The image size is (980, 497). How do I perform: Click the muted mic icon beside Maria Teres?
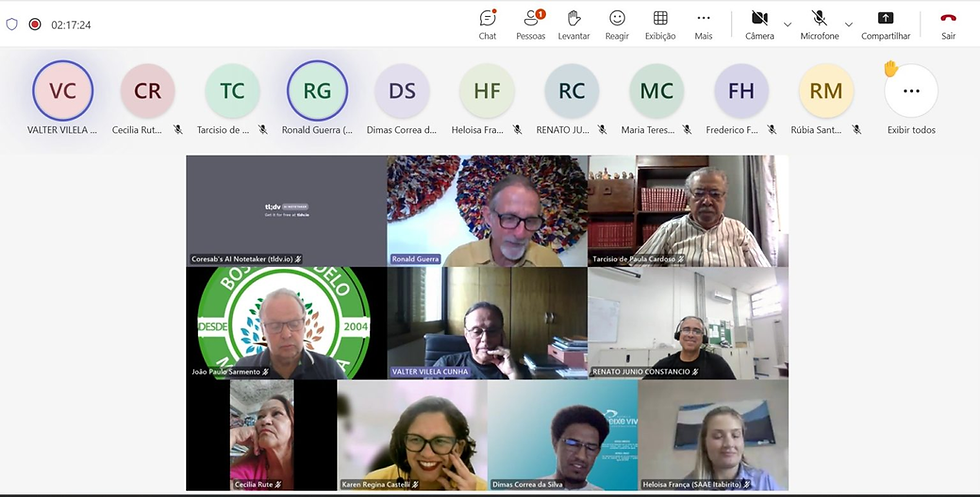pos(687,130)
